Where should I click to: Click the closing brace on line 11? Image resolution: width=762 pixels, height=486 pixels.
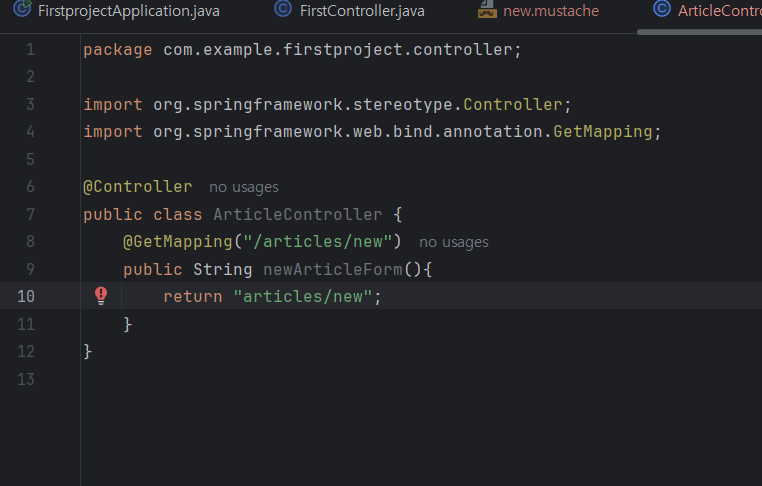[128, 324]
